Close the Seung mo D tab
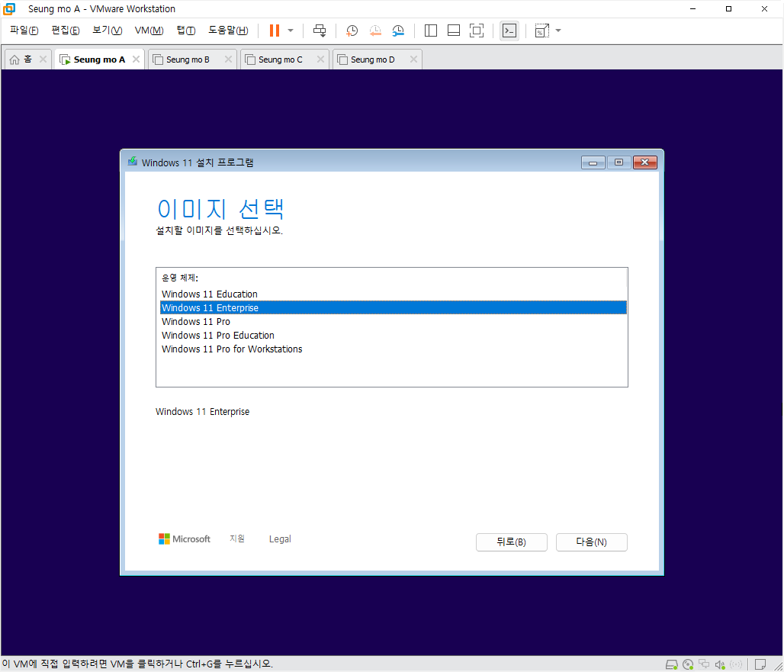This screenshot has height=672, width=784. (x=413, y=59)
